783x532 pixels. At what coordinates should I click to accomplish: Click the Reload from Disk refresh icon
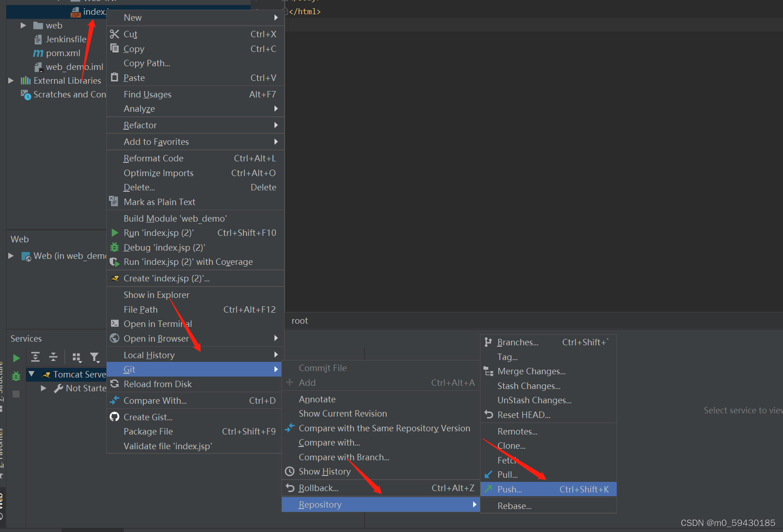(114, 383)
